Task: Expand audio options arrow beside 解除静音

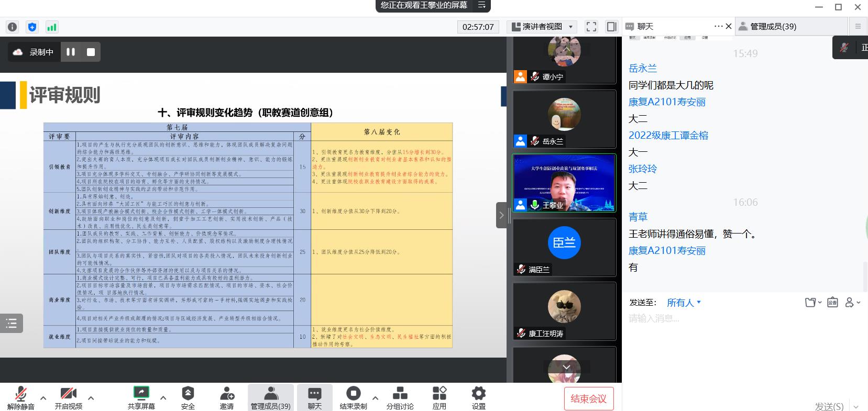Action: [43, 398]
